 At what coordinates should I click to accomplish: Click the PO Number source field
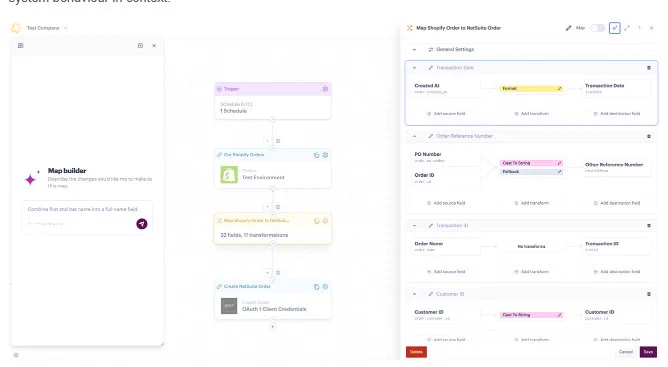[445, 157]
